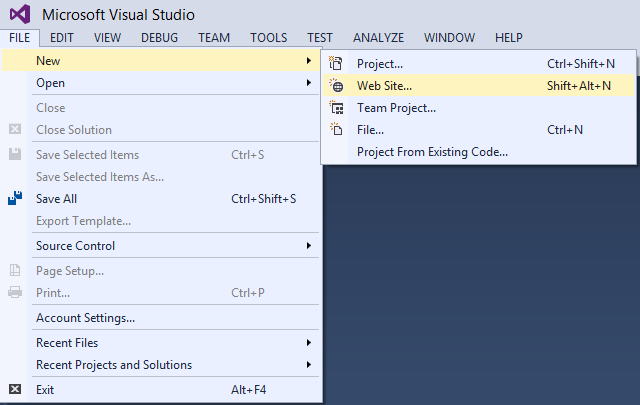640x405 pixels.
Task: Click the Print printer icon
Action: pyautogui.click(x=15, y=292)
